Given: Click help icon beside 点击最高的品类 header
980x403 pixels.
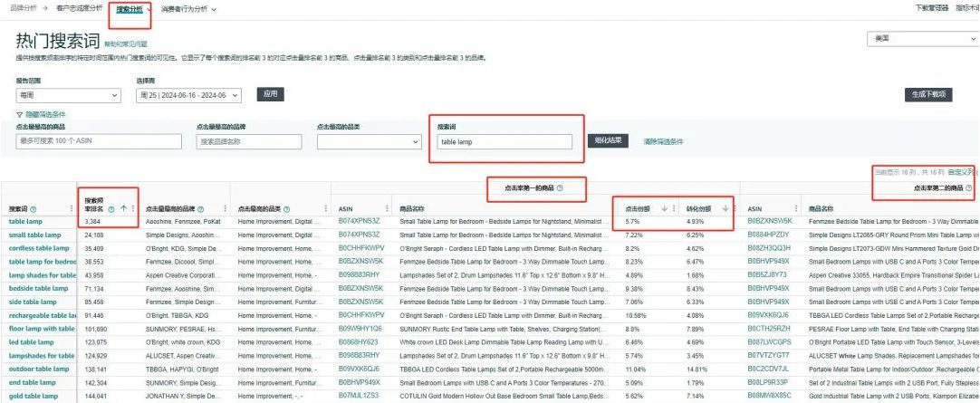Looking at the screenshot, I should pos(287,209).
